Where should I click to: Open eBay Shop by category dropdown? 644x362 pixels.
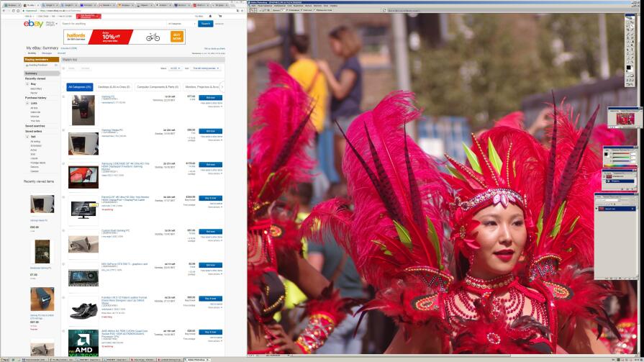pyautogui.click(x=50, y=24)
